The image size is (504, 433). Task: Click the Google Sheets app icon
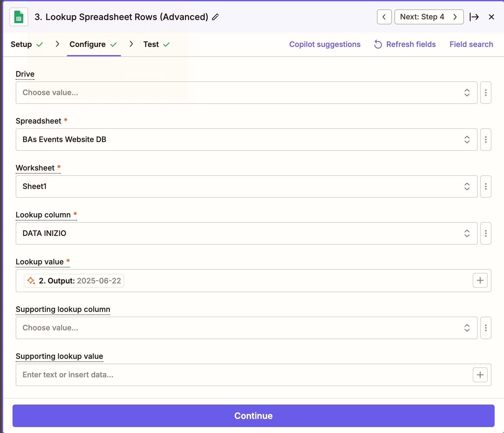pyautogui.click(x=19, y=17)
